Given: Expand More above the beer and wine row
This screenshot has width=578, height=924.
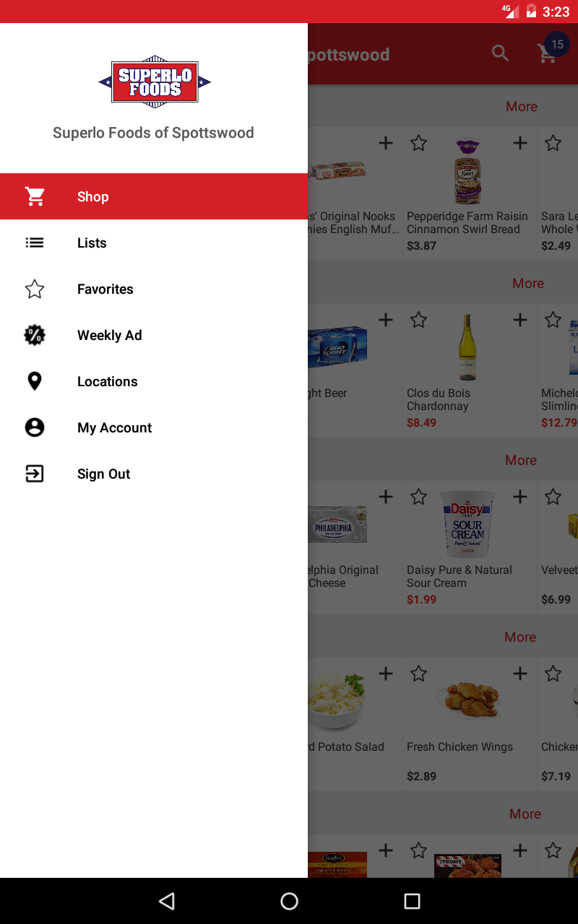Looking at the screenshot, I should click(528, 283).
